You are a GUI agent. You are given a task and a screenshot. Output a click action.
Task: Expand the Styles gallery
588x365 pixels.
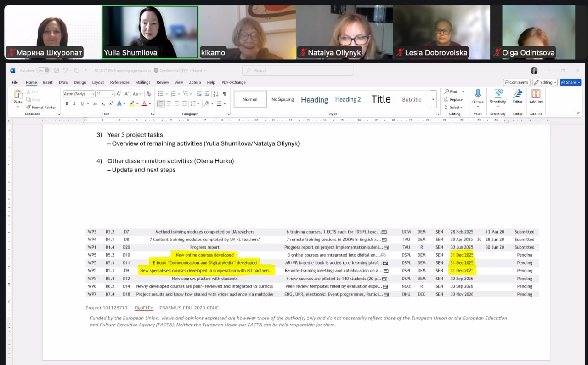point(433,99)
